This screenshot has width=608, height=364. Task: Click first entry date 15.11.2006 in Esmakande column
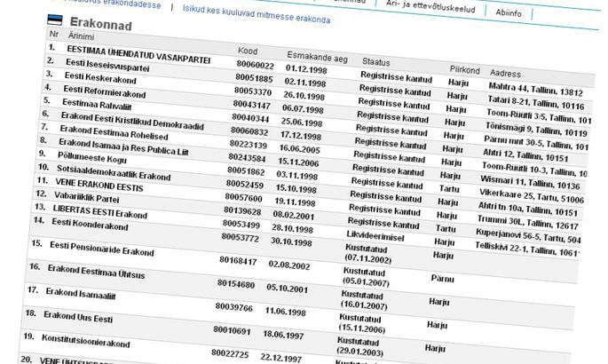point(298,162)
